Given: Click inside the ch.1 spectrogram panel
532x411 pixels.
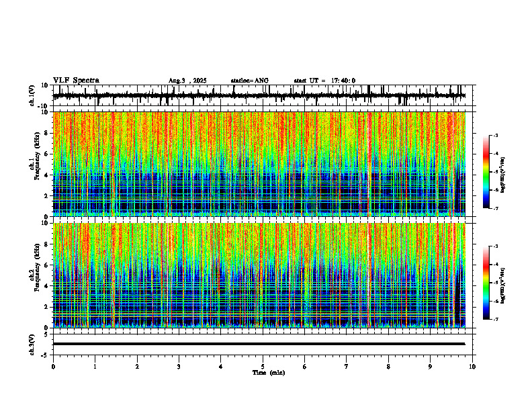Looking at the screenshot, I should (259, 164).
